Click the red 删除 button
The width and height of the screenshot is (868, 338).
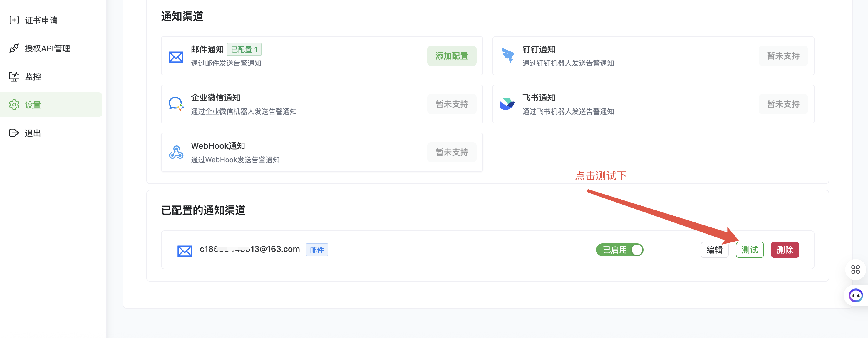pyautogui.click(x=785, y=250)
